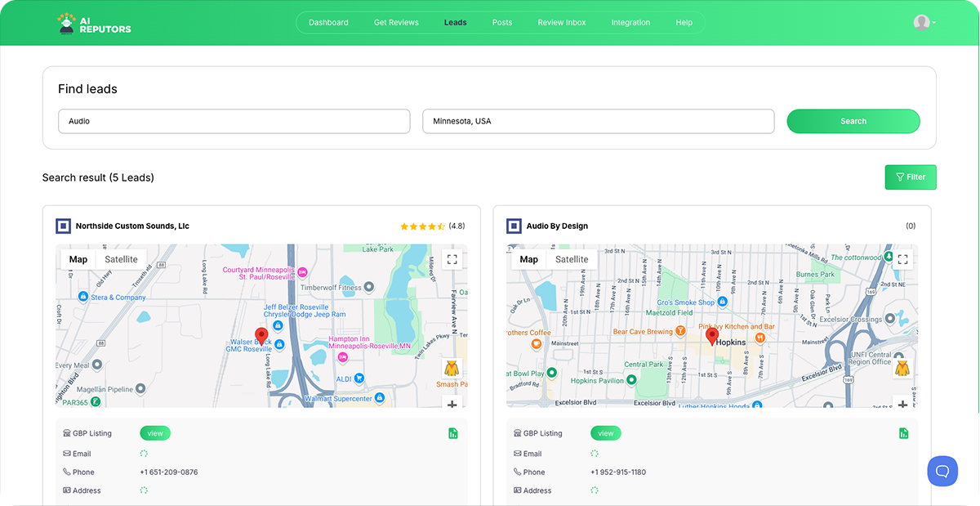Open the chat support widget

(x=942, y=471)
